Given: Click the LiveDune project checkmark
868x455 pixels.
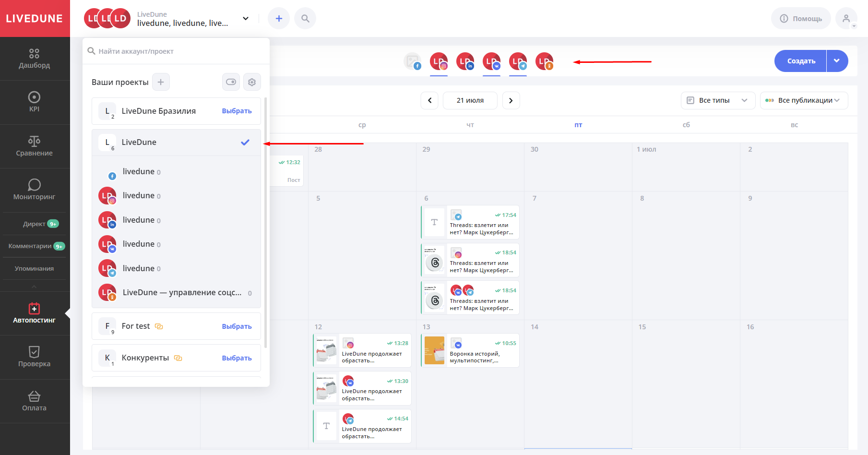Looking at the screenshot, I should tap(245, 143).
